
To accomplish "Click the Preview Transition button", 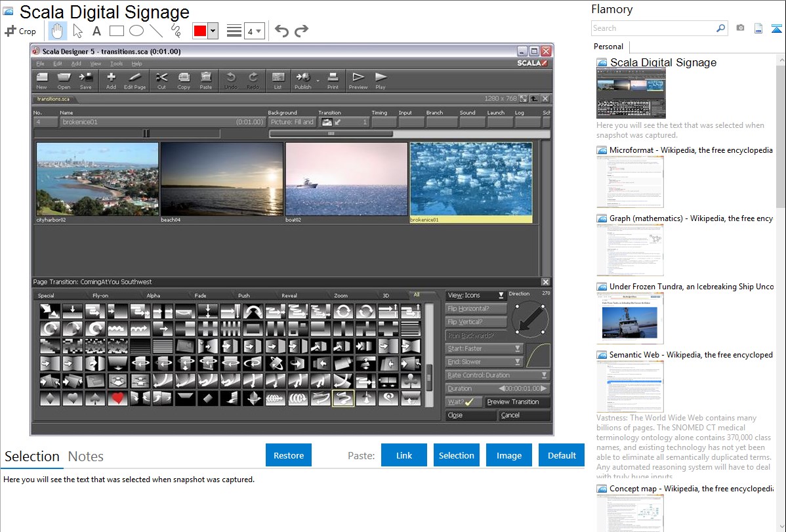I will (x=517, y=401).
